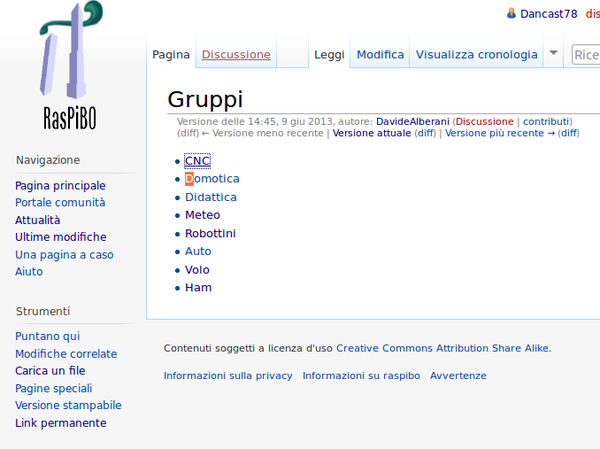Screen dimensions: 600x449
Task: Click the RasPiBO logo
Action: point(71,66)
